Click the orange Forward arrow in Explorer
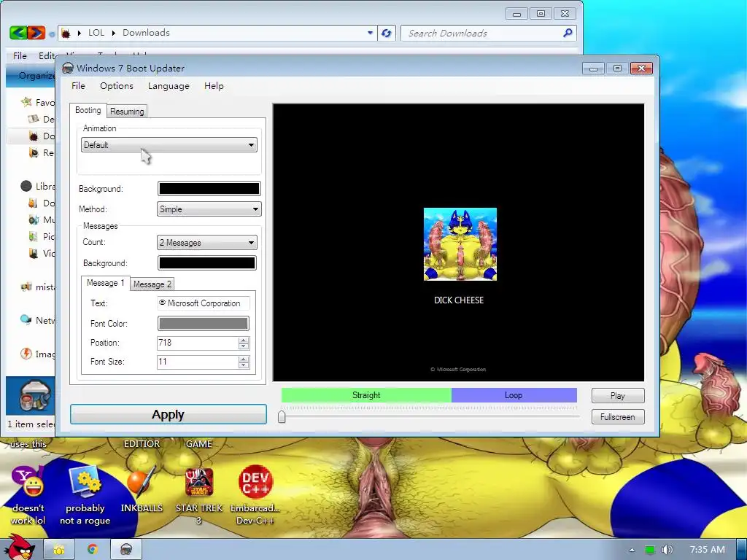 [x=36, y=33]
